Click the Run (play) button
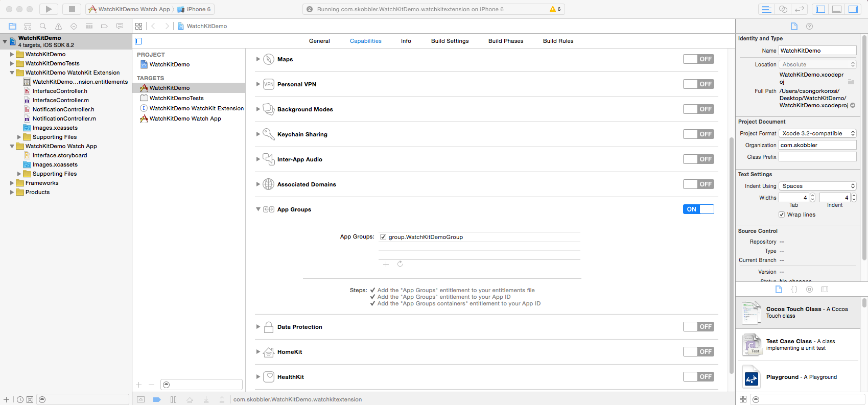The height and width of the screenshot is (405, 868). click(x=49, y=9)
